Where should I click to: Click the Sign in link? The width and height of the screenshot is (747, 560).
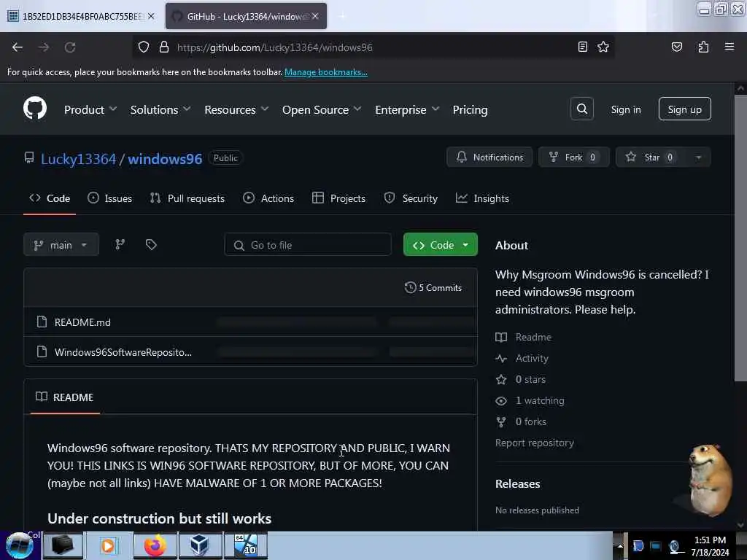(625, 109)
